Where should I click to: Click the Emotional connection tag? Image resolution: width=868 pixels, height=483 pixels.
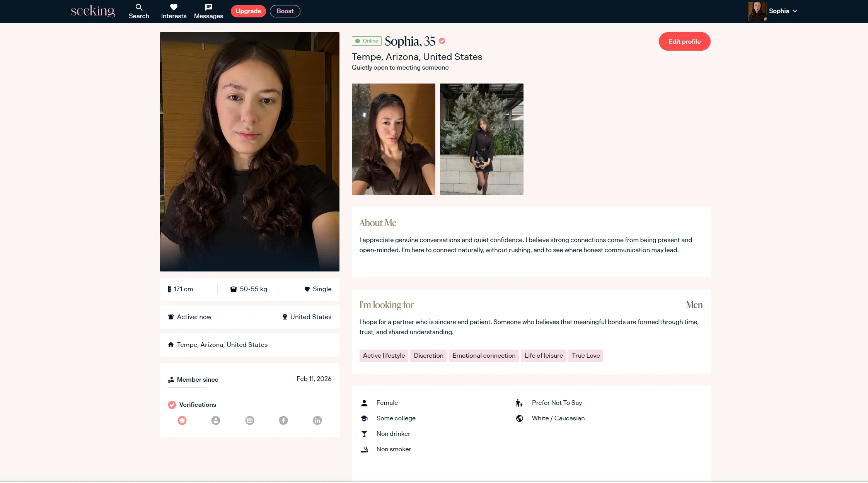(484, 356)
